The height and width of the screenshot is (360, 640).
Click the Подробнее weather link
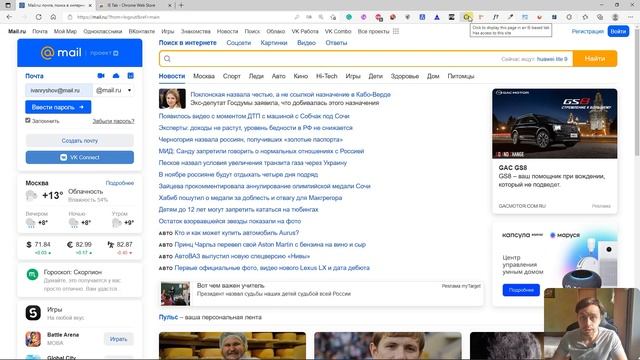tap(120, 183)
